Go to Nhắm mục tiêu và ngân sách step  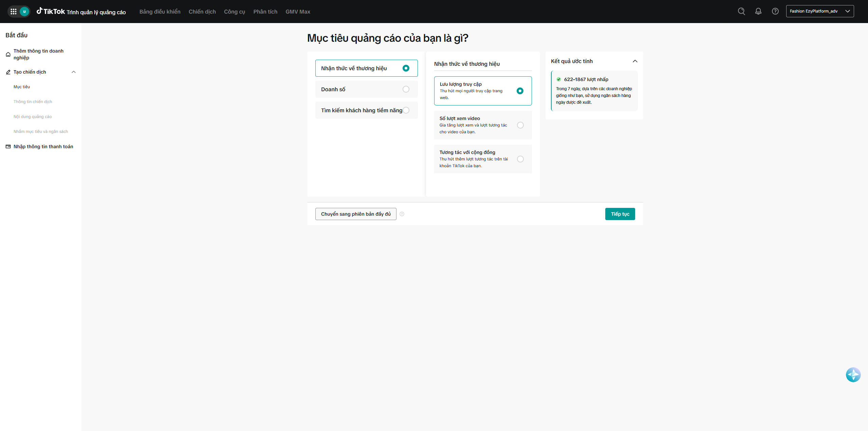click(41, 132)
